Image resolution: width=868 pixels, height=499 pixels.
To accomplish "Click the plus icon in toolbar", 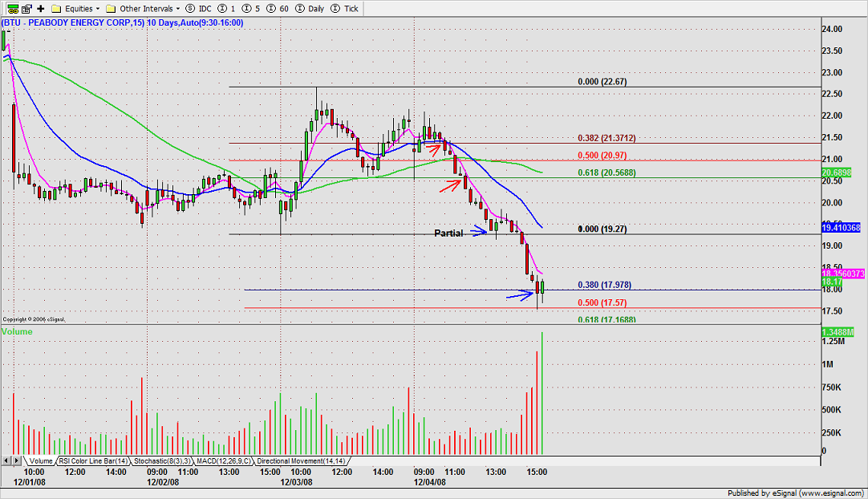I will [x=40, y=8].
